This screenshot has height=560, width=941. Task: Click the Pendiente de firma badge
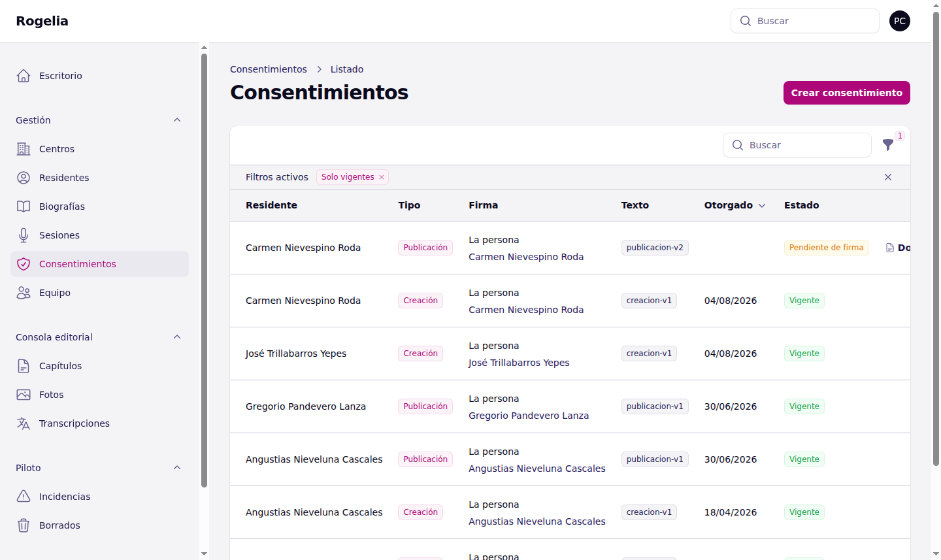click(826, 248)
